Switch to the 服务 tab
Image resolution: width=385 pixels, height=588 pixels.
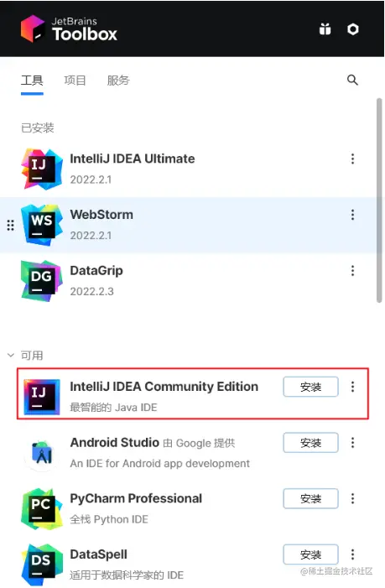click(118, 81)
